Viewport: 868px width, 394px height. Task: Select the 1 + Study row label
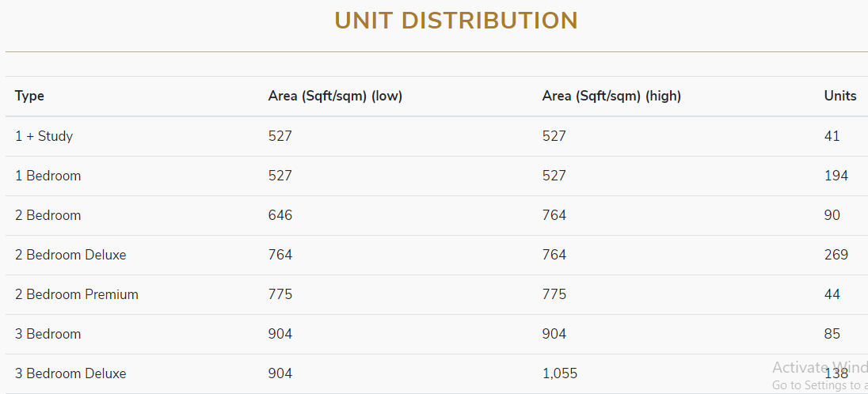(44, 136)
